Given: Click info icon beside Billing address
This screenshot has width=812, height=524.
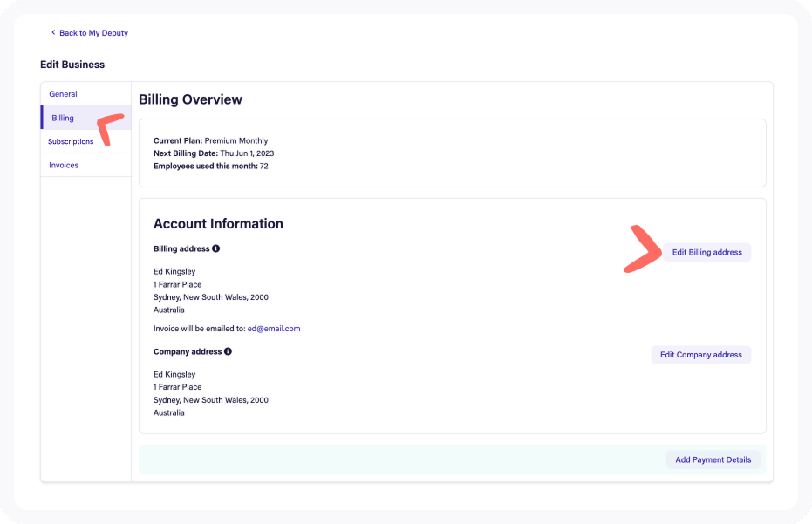Looking at the screenshot, I should coord(216,248).
